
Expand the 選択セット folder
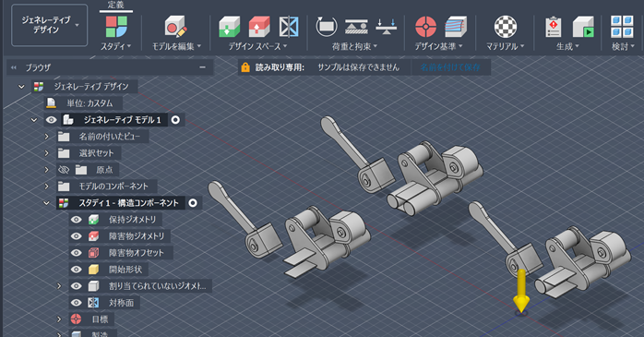(x=46, y=153)
